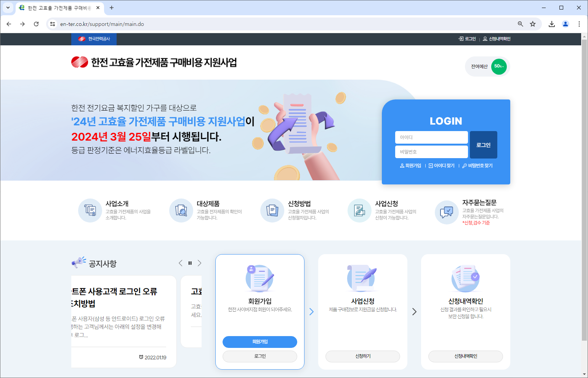Click the 비밀번호 찾기 link

(477, 166)
